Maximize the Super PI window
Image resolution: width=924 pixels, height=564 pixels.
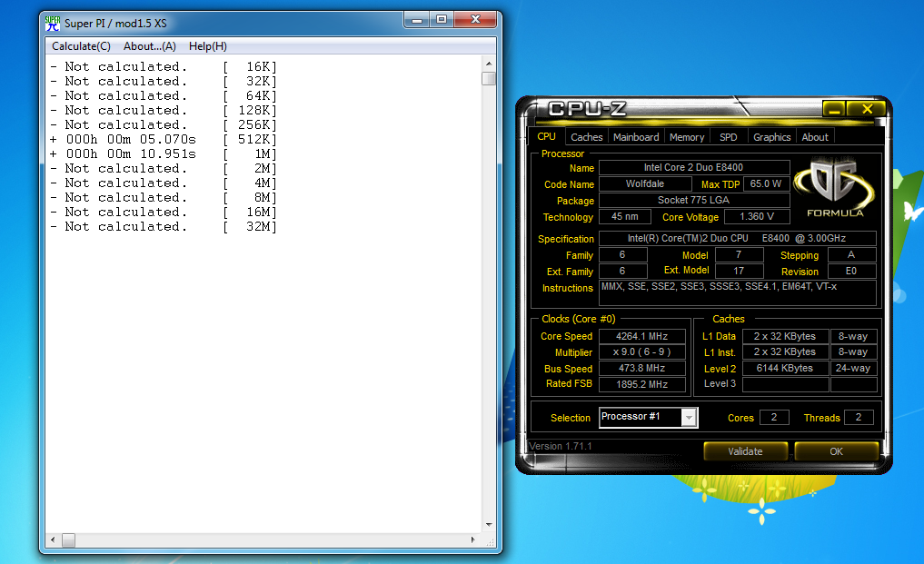[442, 19]
